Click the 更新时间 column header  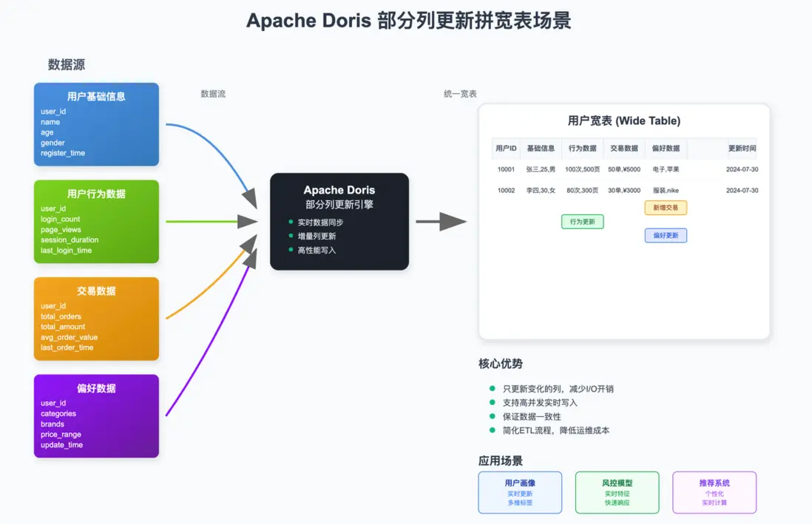(x=742, y=149)
